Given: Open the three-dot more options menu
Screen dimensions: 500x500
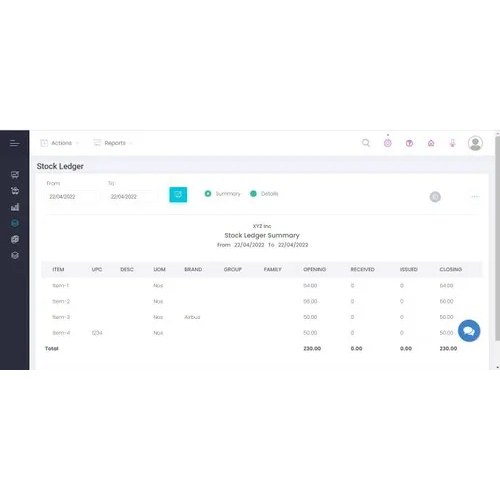Looking at the screenshot, I should tap(475, 197).
